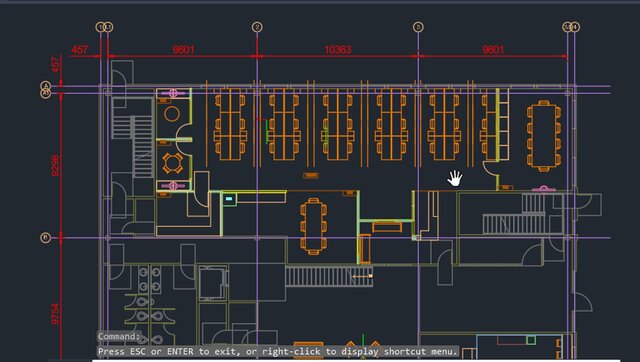Select the 9754 vertical dimension text

[x=56, y=314]
